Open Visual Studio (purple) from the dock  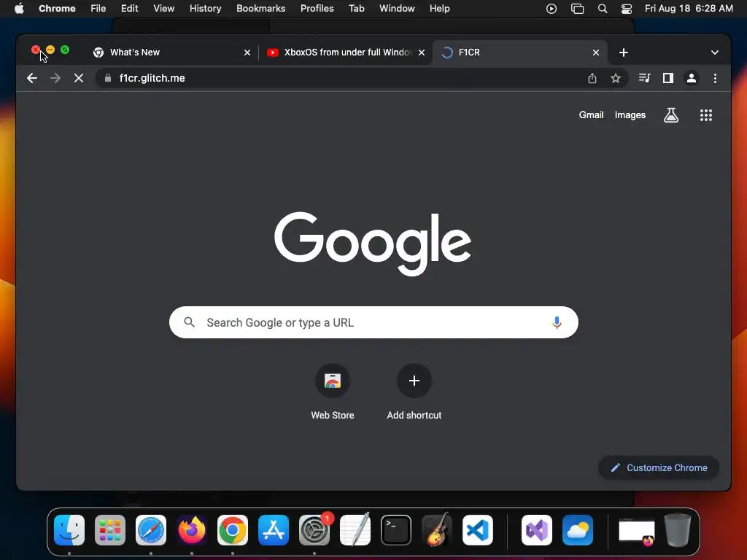coord(537,530)
